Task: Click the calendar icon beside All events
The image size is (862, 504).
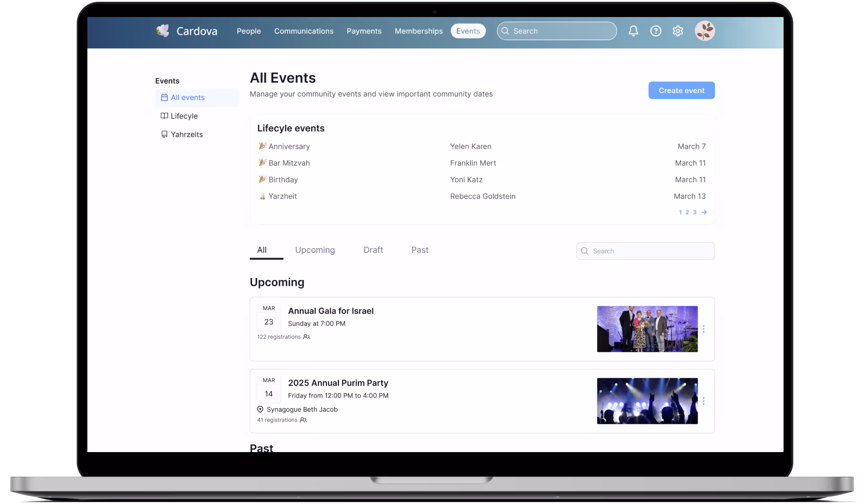Action: [x=164, y=98]
